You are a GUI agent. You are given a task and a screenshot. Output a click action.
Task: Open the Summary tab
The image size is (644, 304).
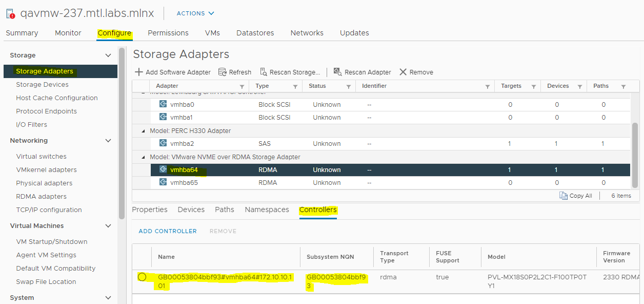pos(22,33)
